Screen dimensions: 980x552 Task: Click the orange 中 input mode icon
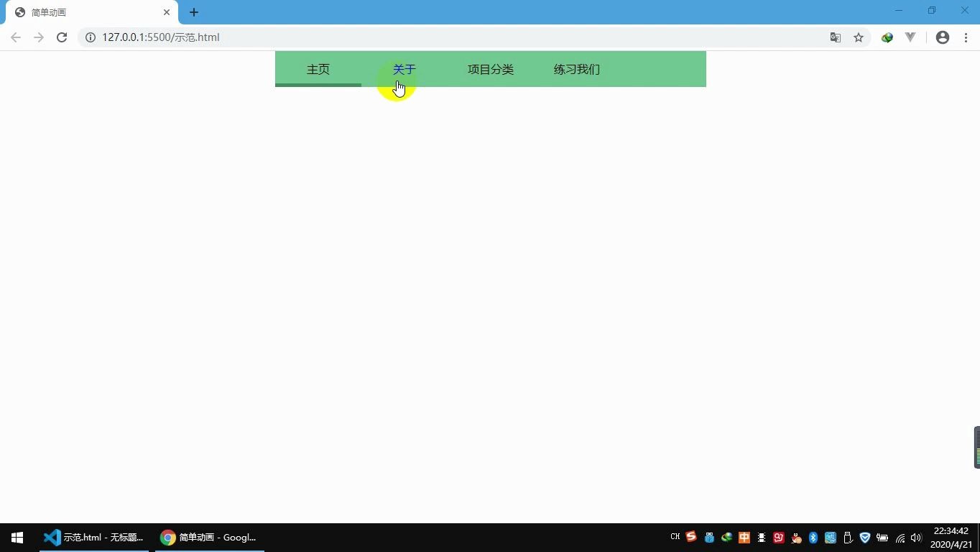[x=744, y=538]
